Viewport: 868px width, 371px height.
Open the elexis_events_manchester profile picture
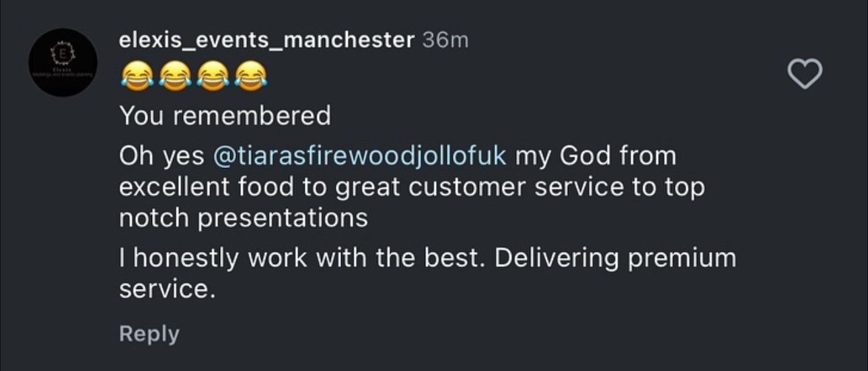pos(64,63)
